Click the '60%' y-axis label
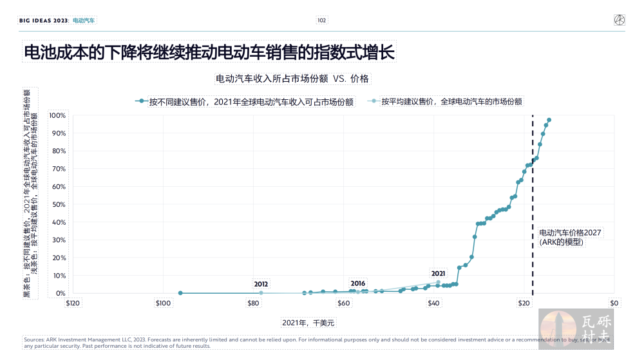Screen dimensions: 644x362 59,187
